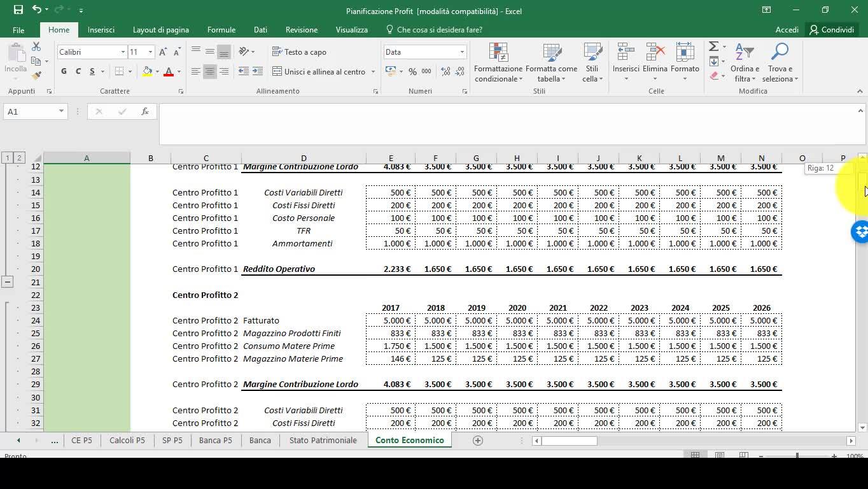Click the Save icon in the title bar
Image resolution: width=868 pixels, height=489 pixels.
point(18,10)
